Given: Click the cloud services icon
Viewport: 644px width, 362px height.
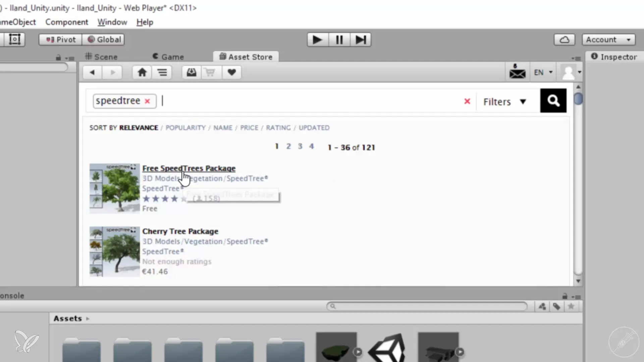Looking at the screenshot, I should pos(564,40).
